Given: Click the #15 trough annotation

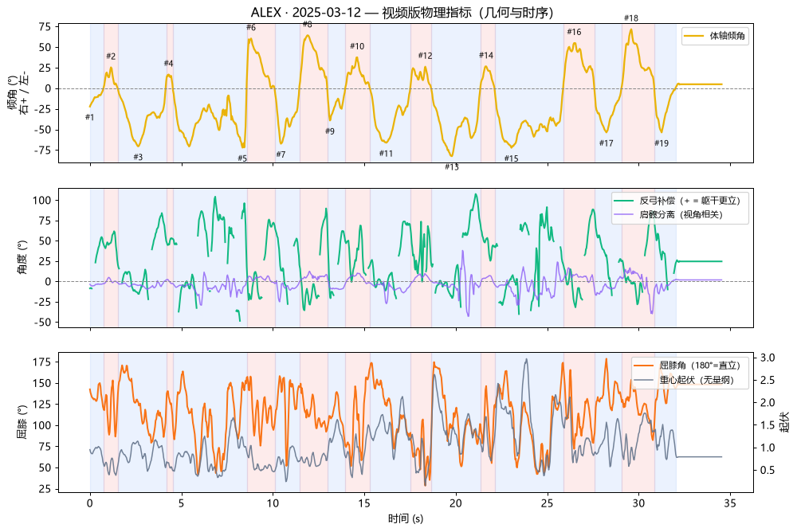Looking at the screenshot, I should coord(512,158).
